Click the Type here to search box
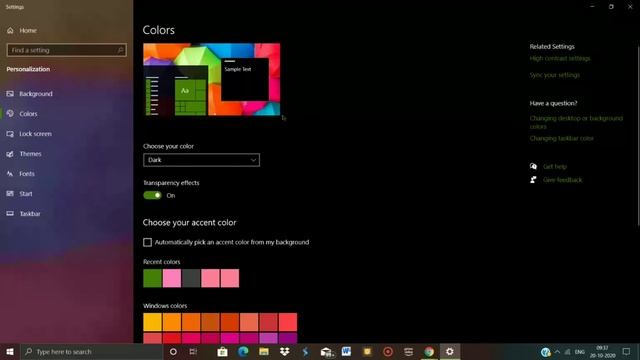Screen dimensions: 640x360 click(91, 351)
